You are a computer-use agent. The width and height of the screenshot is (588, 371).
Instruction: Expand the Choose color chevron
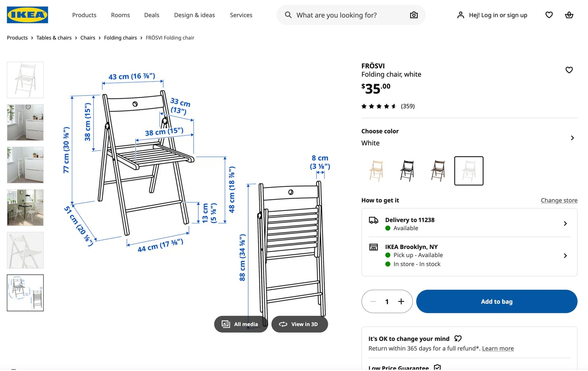point(572,138)
